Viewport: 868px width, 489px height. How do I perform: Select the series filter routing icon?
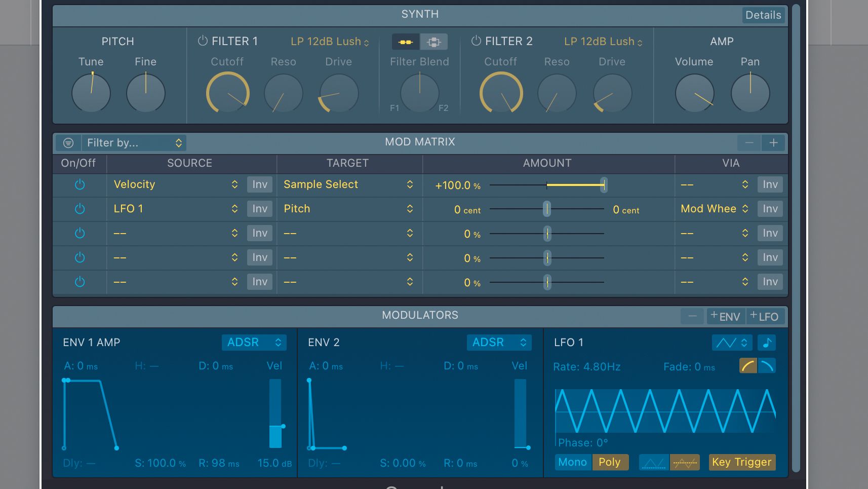pyautogui.click(x=405, y=42)
